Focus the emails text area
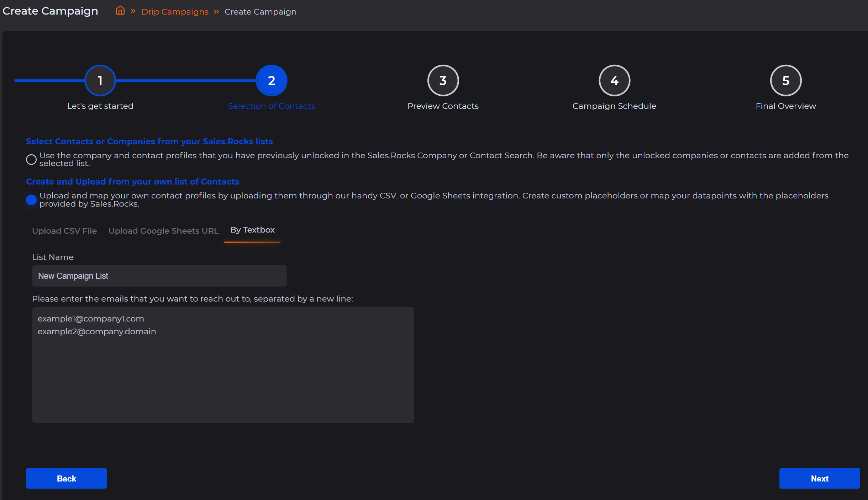The width and height of the screenshot is (868, 500). (223, 365)
